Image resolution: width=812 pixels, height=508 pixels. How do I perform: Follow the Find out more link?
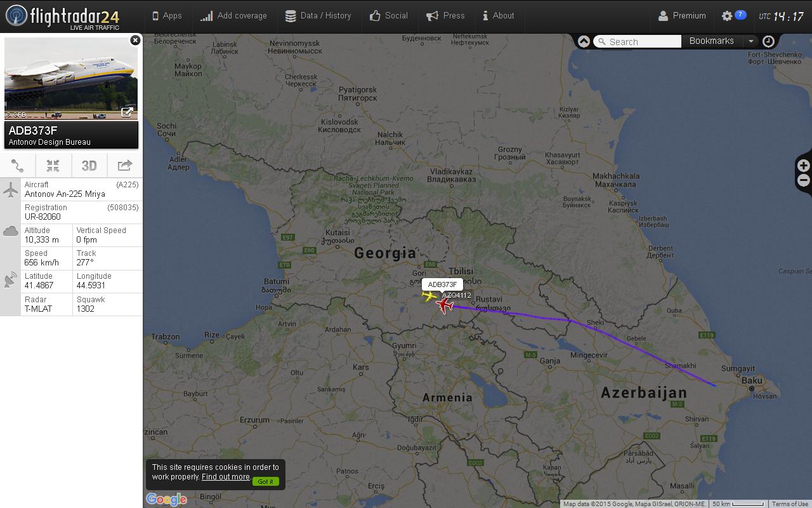tap(226, 477)
